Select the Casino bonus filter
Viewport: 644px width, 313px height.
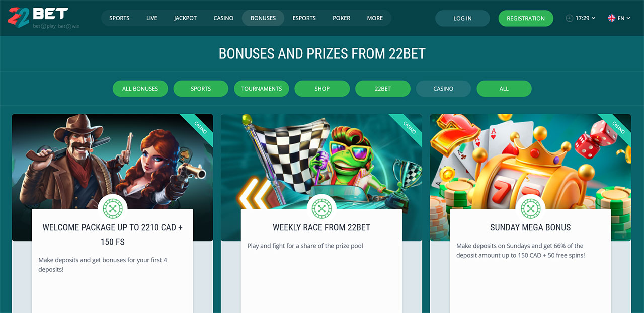click(443, 89)
